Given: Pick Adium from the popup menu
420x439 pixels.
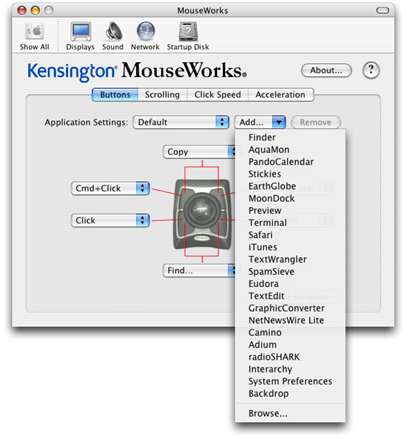Looking at the screenshot, I should [x=290, y=345].
